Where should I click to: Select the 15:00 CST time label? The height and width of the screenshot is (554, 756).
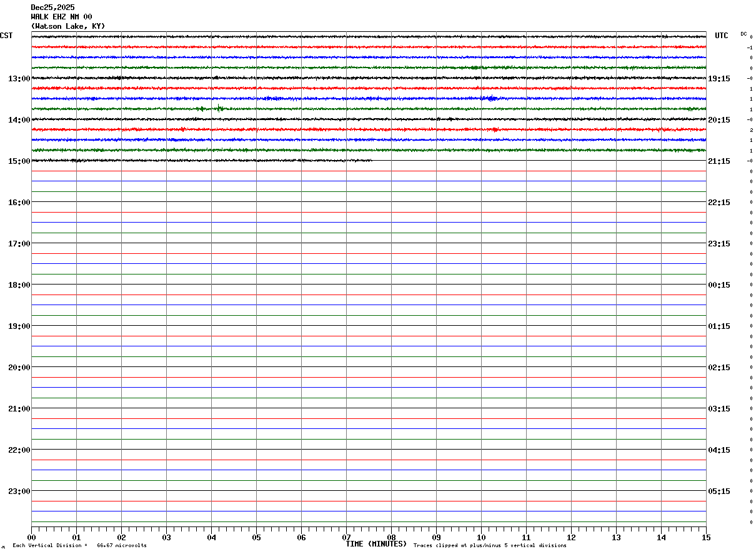[19, 161]
